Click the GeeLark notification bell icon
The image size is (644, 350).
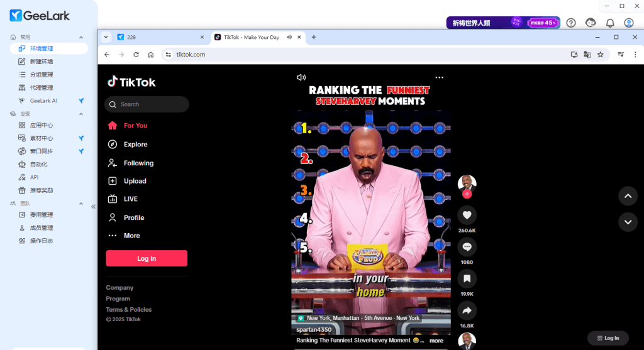[609, 23]
